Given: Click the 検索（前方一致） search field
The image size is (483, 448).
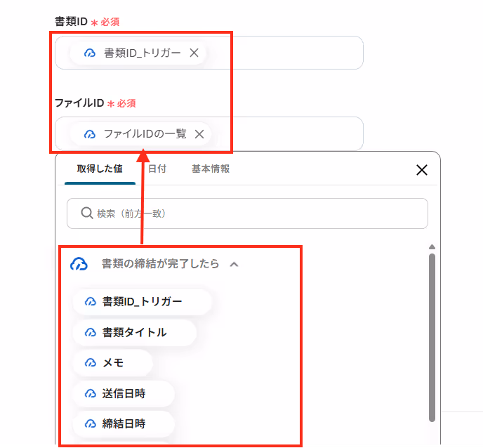Looking at the screenshot, I should pos(247,213).
